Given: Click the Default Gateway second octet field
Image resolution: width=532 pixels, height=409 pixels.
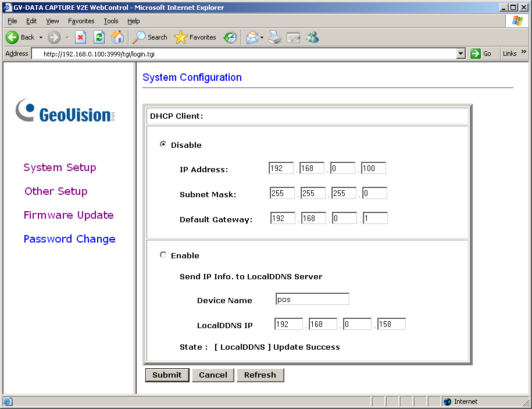Looking at the screenshot, I should coord(314,218).
